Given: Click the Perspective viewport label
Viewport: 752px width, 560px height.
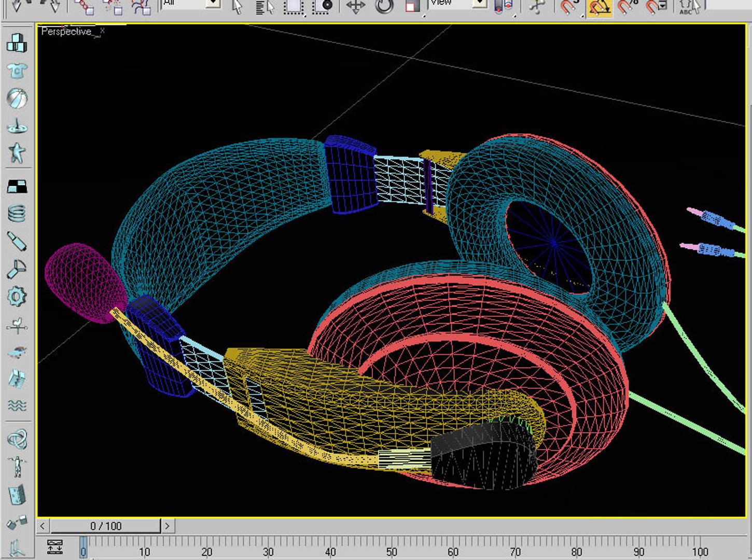Looking at the screenshot, I should point(66,32).
